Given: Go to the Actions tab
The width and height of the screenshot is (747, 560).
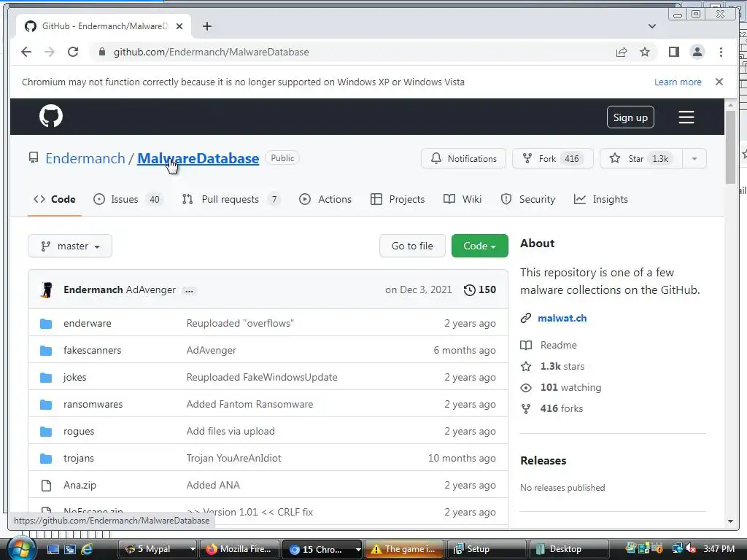Looking at the screenshot, I should click(325, 200).
